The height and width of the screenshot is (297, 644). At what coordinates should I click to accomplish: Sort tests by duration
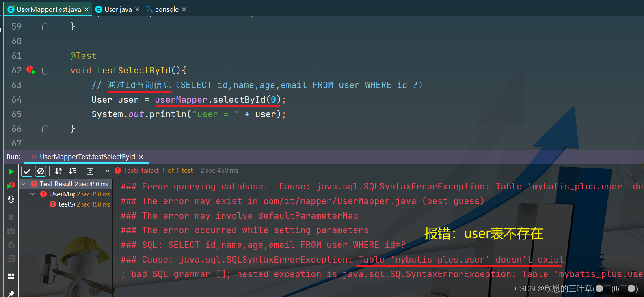(73, 171)
